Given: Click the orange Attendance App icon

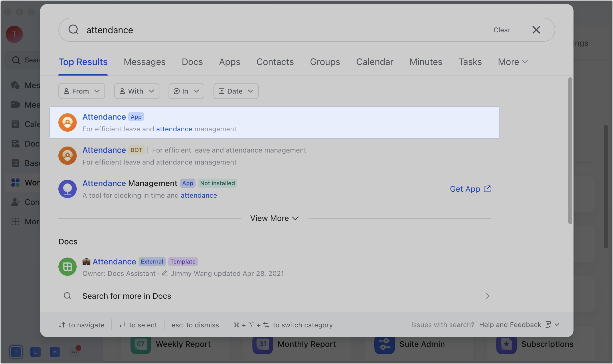Looking at the screenshot, I should click(68, 122).
